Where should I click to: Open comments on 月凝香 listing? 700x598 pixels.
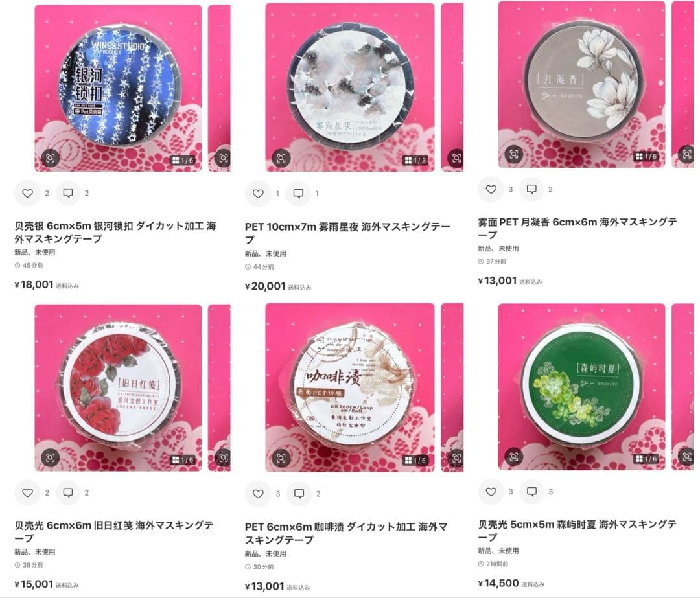531,189
